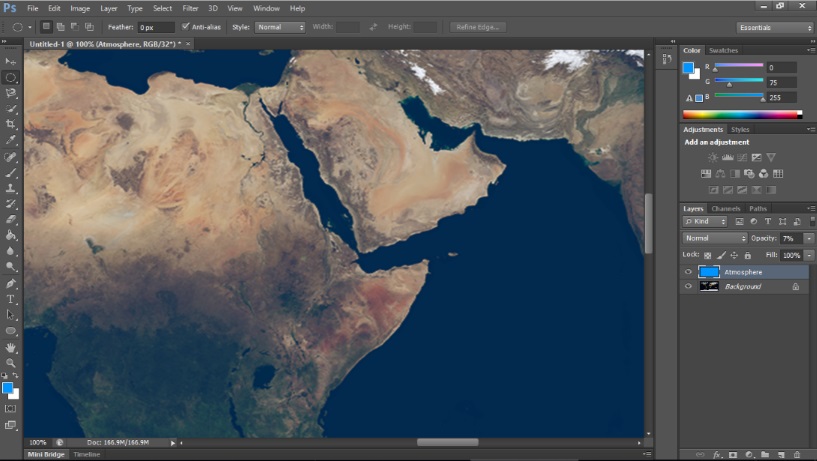Open the Filter menu
Screen dimensions: 817x461
coord(190,8)
